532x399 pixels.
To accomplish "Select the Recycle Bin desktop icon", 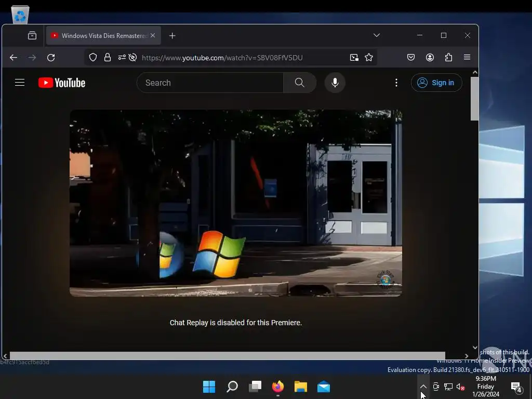I will 20,15.
